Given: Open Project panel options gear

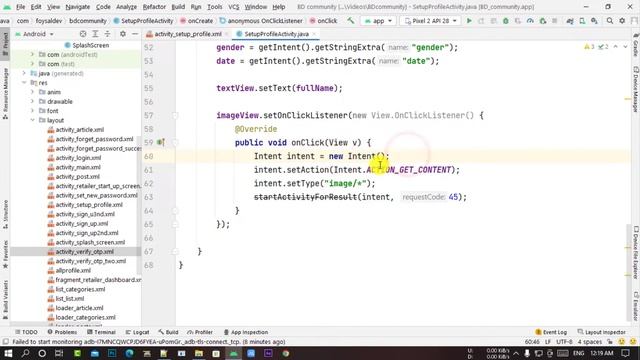Looking at the screenshot, I should point(122,34).
